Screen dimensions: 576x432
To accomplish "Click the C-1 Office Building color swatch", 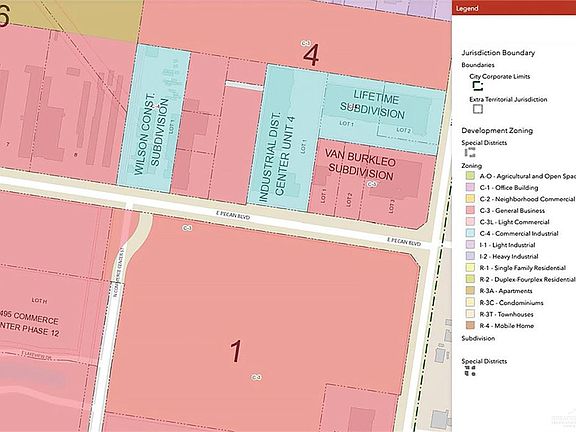I will tap(470, 187).
